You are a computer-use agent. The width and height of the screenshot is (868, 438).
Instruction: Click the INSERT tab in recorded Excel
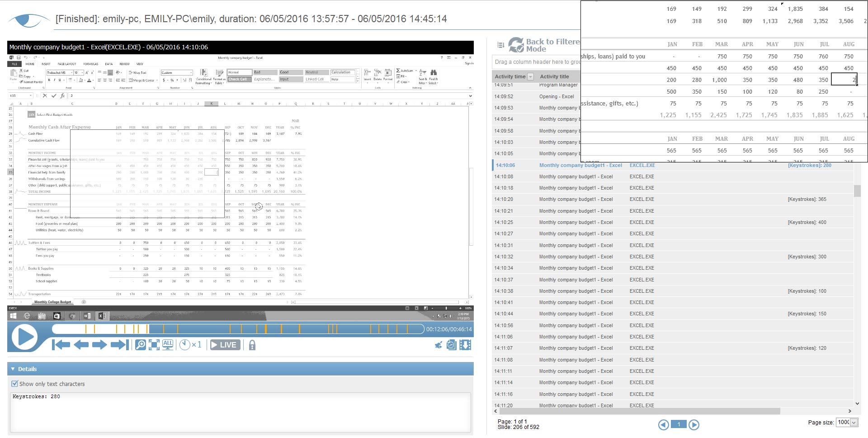pyautogui.click(x=46, y=64)
